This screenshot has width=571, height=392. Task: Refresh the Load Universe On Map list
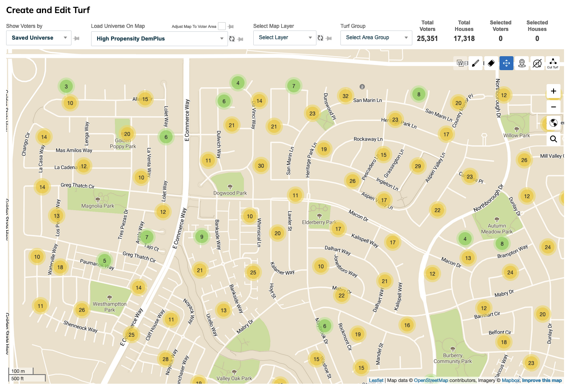tap(232, 39)
